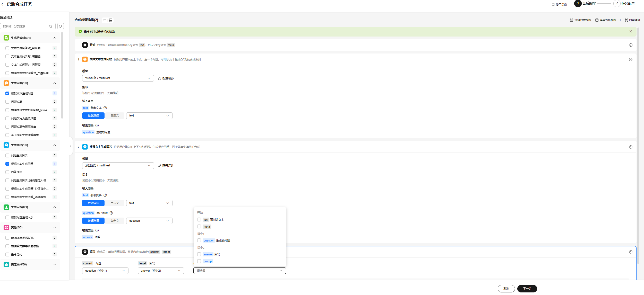The image size is (644, 295).
Task: Switch to list view icon beside 合成步骤编排
Action: 105,20
